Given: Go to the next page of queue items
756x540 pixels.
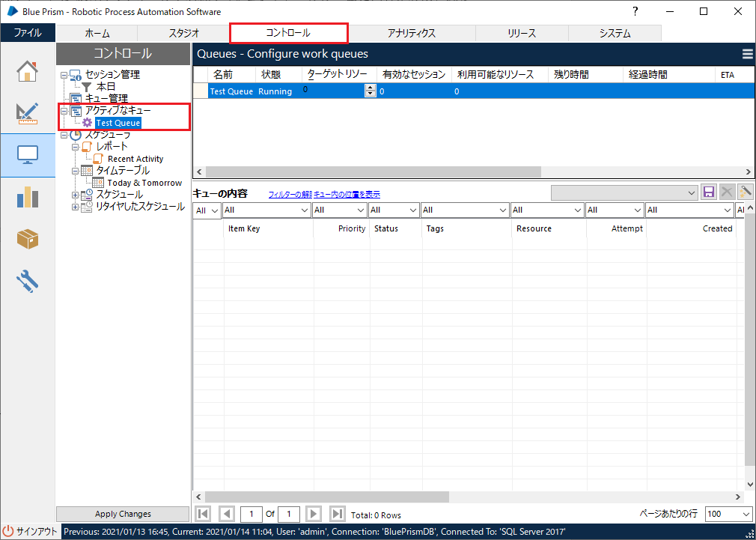Looking at the screenshot, I should click(x=314, y=514).
